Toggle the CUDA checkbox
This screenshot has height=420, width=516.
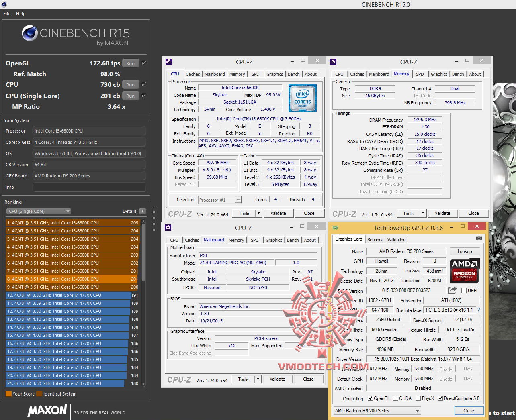coord(396,398)
